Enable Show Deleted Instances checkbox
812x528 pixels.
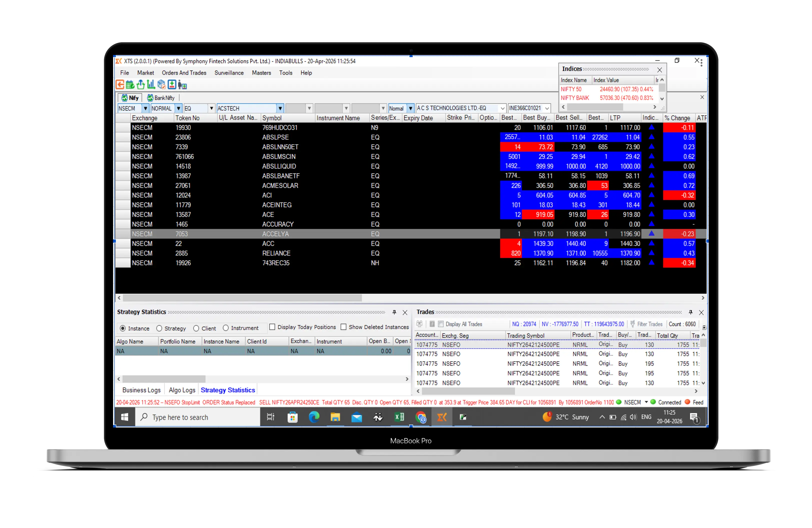tap(343, 327)
